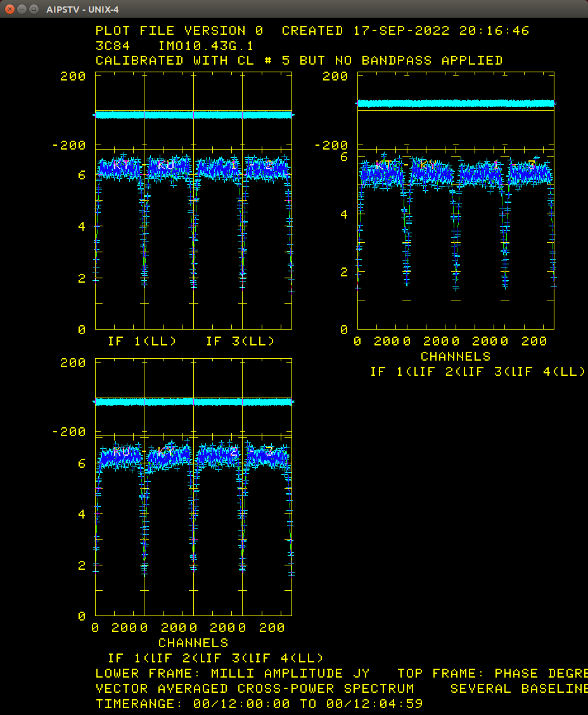
Task: Close the AIPSTV window
Action: pos(10,9)
